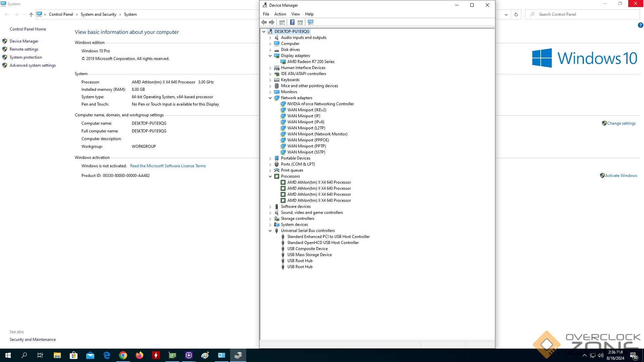The width and height of the screenshot is (644, 362).
Task: Open Advanced system settings link
Action: click(x=33, y=65)
